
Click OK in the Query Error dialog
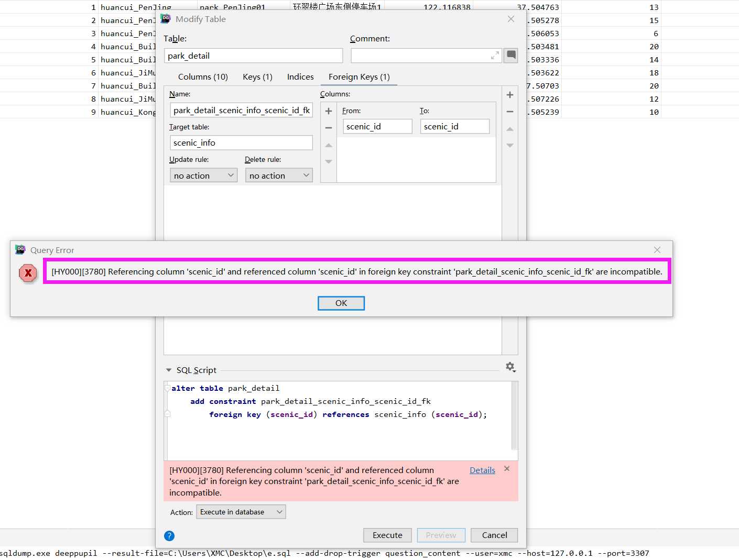[341, 303]
